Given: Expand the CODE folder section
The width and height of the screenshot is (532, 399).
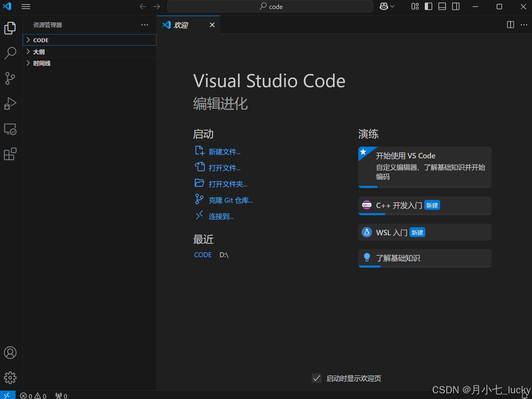Looking at the screenshot, I should pyautogui.click(x=90, y=40).
